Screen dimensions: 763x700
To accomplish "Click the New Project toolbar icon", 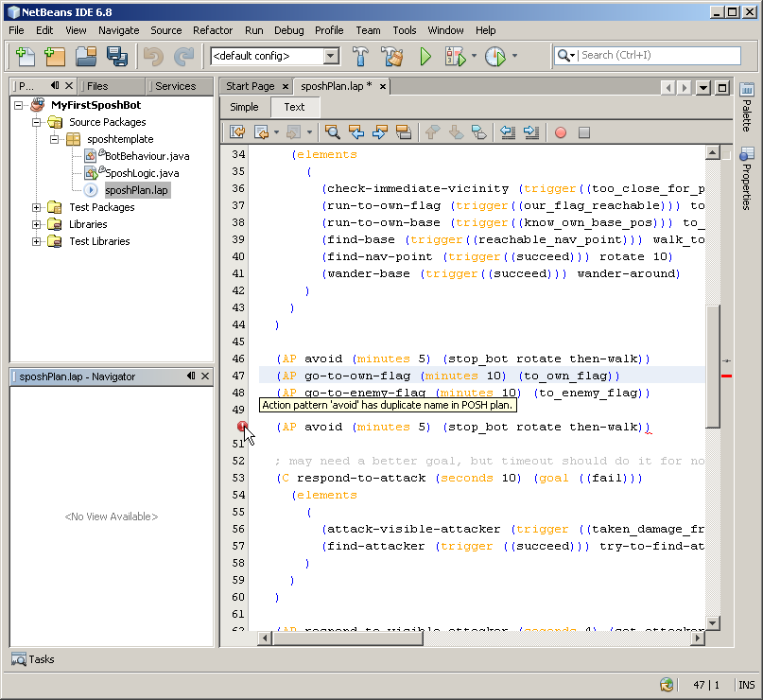I will [x=55, y=57].
